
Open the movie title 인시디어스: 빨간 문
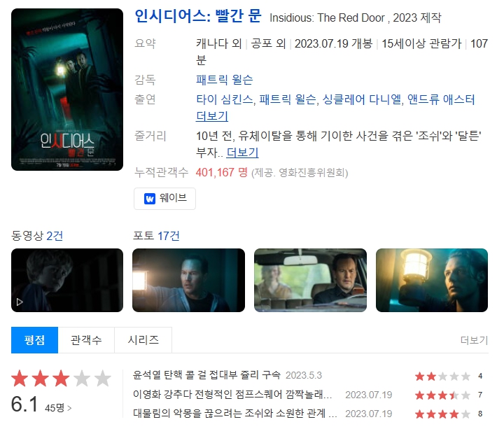click(x=197, y=16)
